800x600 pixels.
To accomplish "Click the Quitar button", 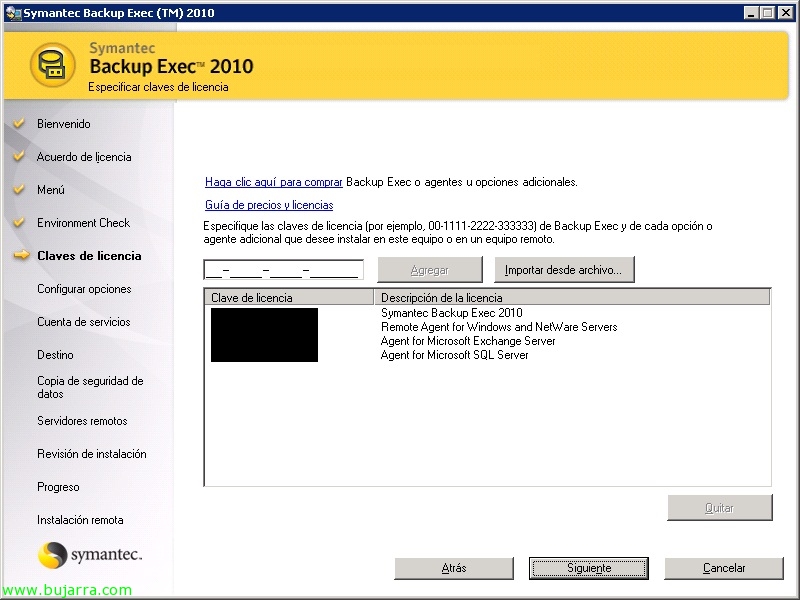I will click(720, 508).
